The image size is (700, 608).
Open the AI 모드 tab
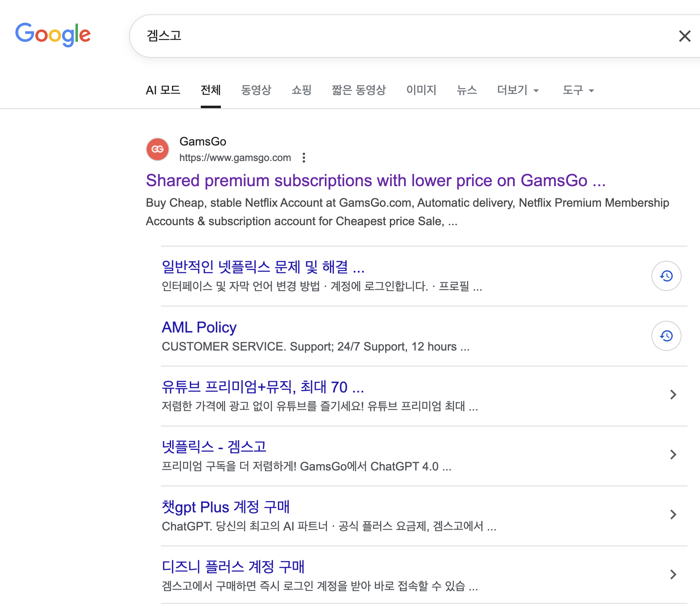tap(163, 90)
